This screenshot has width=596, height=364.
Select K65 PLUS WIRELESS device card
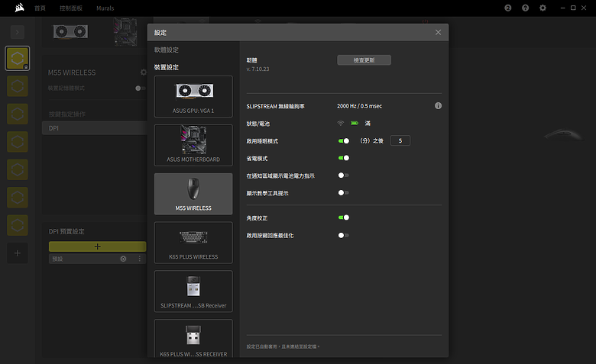point(193,243)
